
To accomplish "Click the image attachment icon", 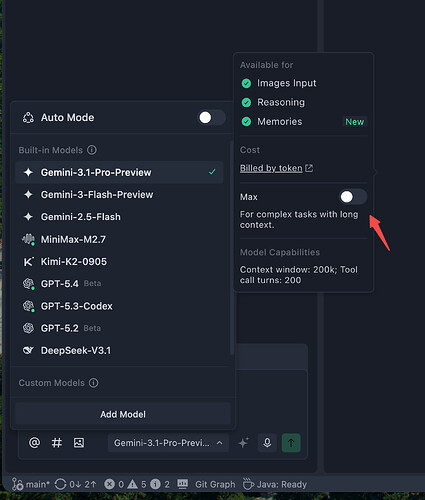I will point(79,443).
